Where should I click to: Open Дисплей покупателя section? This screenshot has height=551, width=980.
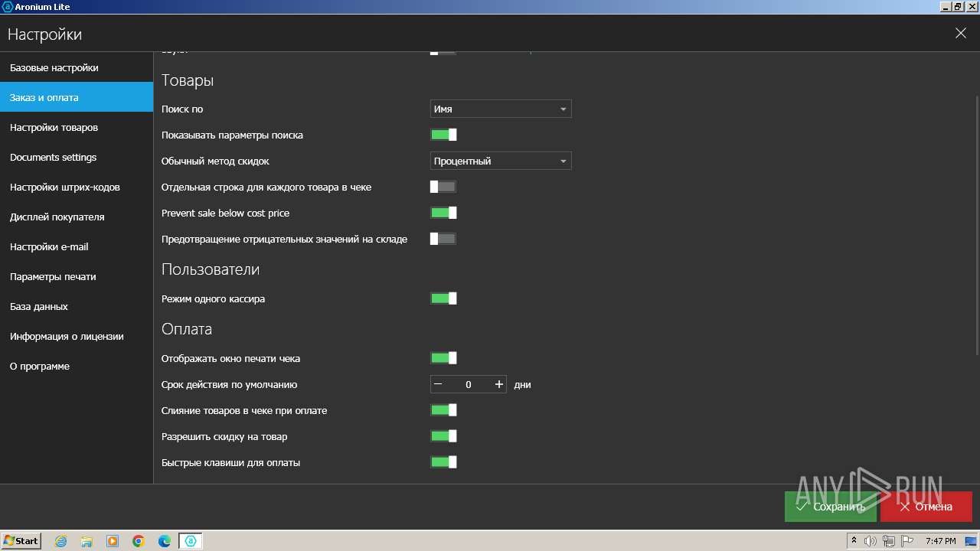(x=77, y=217)
